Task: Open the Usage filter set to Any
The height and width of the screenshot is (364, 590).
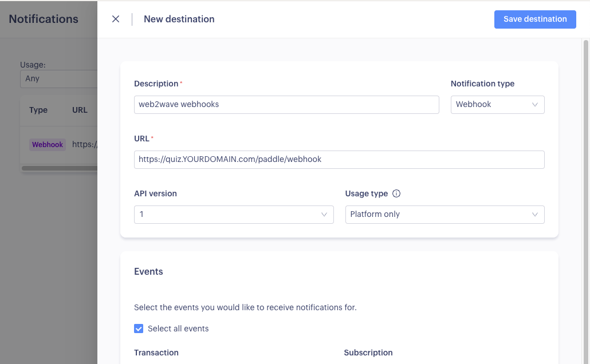Action: [x=57, y=78]
